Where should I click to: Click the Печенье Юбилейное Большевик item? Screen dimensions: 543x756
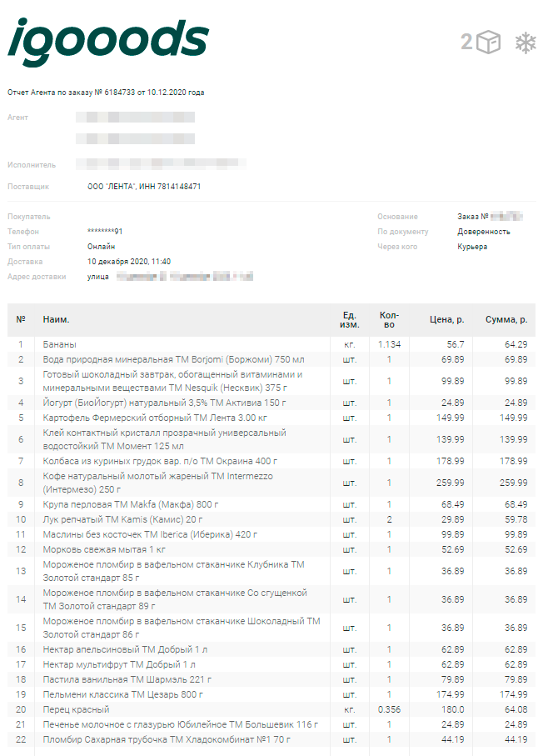[180, 724]
